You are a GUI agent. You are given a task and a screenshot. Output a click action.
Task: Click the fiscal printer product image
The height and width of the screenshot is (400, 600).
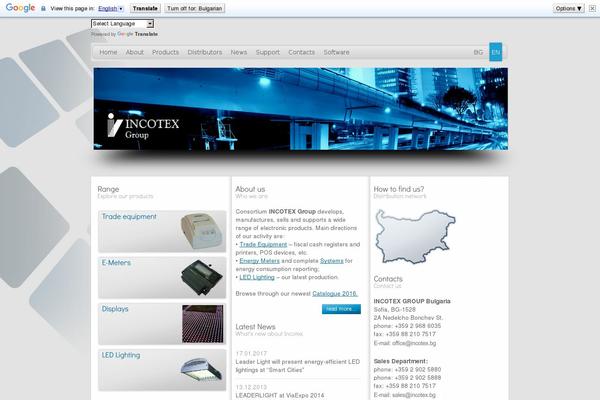click(202, 231)
